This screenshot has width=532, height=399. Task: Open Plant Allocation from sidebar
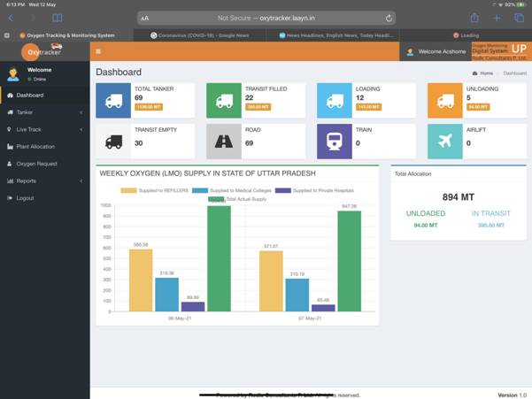pos(35,146)
